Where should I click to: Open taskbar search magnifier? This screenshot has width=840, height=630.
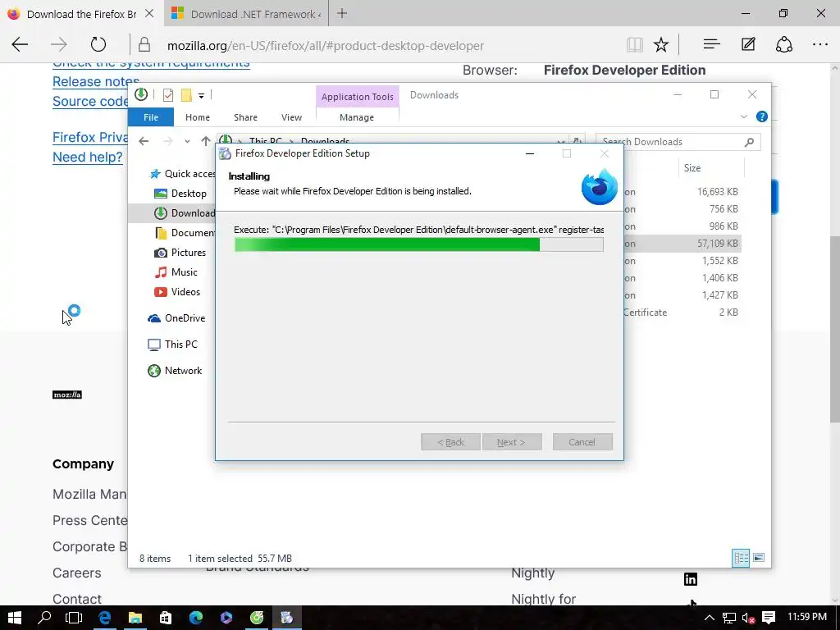pos(44,618)
